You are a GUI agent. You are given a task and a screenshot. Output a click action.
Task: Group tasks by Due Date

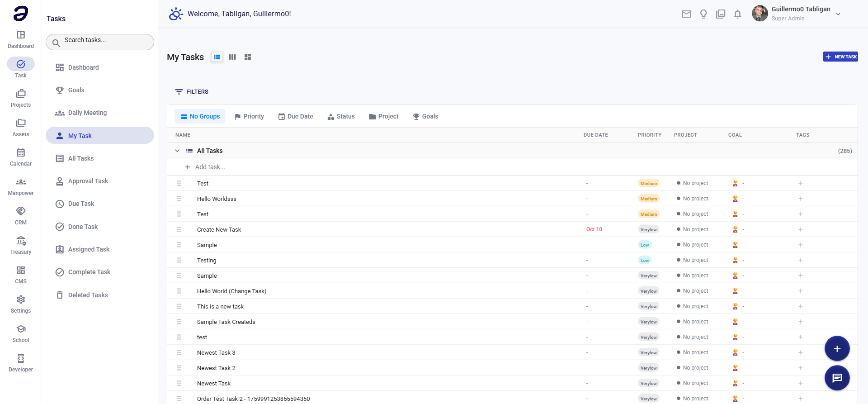pyautogui.click(x=296, y=116)
